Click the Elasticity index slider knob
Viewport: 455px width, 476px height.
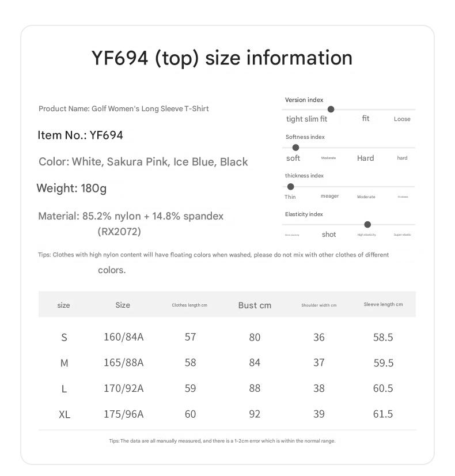(x=367, y=225)
